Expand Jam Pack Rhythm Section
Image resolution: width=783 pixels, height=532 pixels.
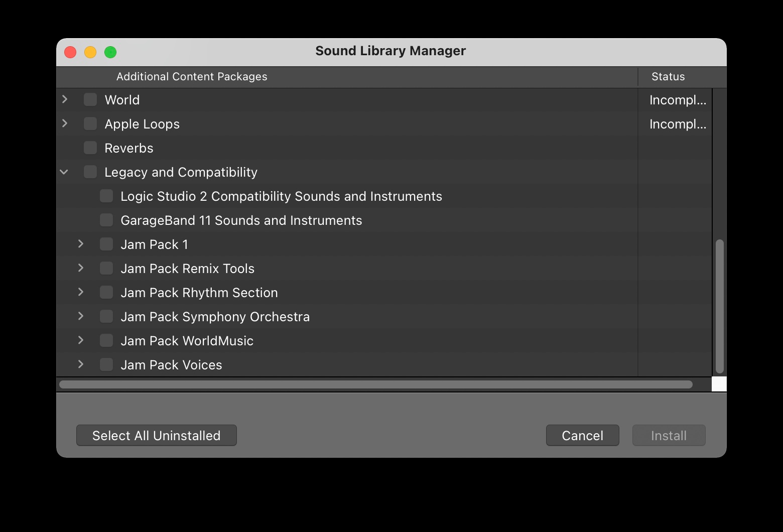[81, 292]
